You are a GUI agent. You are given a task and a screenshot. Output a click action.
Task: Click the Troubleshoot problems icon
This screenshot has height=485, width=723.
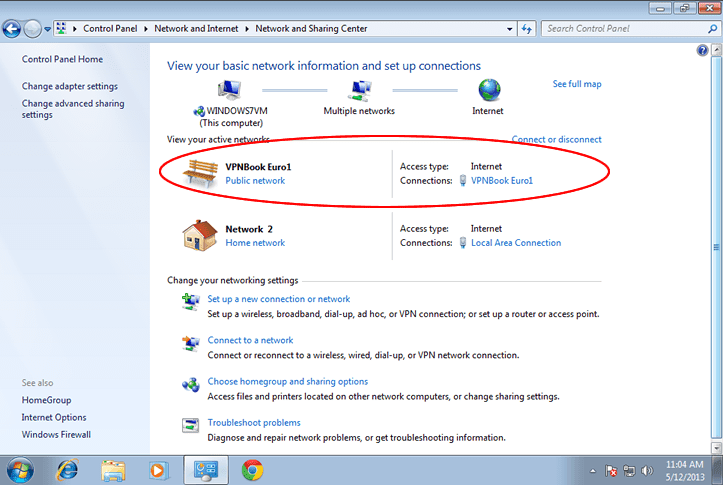tap(190, 426)
